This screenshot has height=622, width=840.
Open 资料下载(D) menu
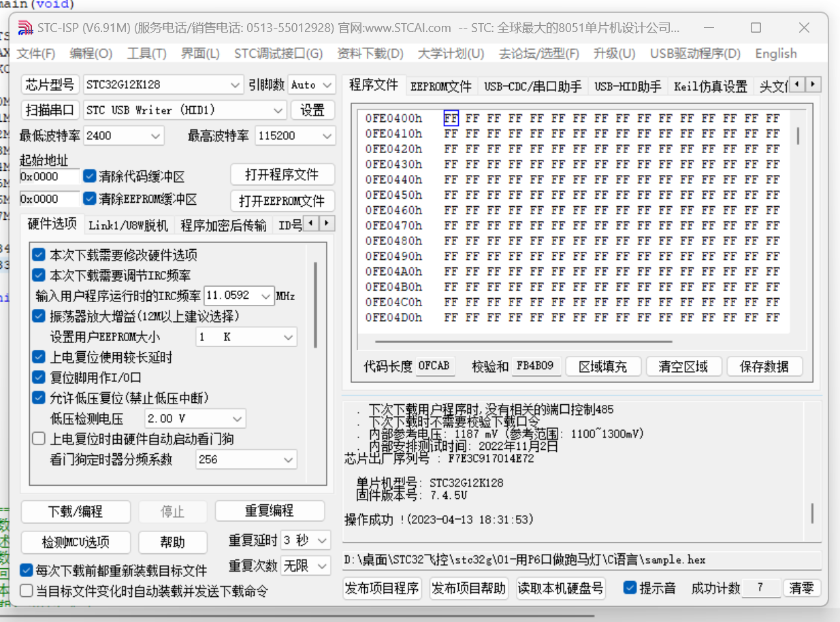click(370, 54)
